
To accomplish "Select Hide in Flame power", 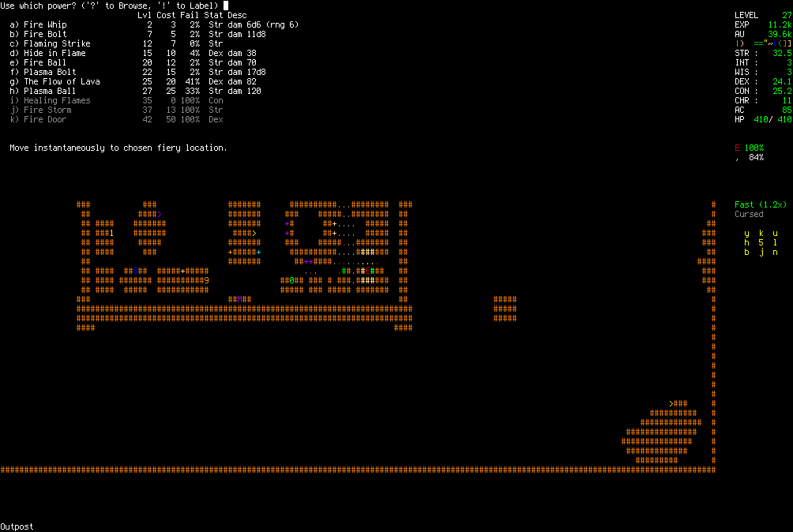I will [133, 53].
